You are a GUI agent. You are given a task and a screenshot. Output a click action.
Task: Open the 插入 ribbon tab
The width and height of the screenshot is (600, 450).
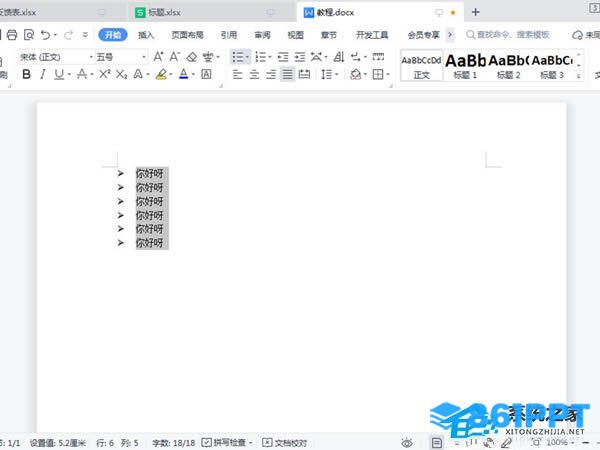[147, 35]
